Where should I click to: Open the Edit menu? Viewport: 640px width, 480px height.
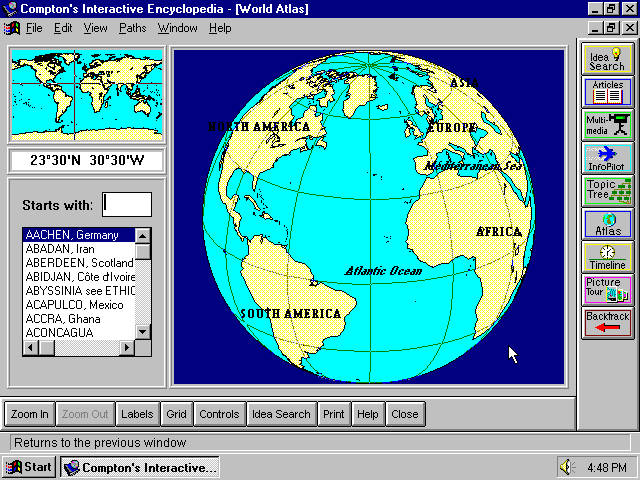[x=63, y=28]
